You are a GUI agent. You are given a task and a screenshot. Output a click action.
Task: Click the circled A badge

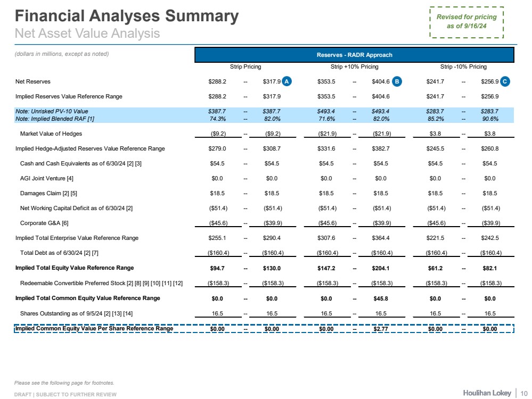click(287, 81)
